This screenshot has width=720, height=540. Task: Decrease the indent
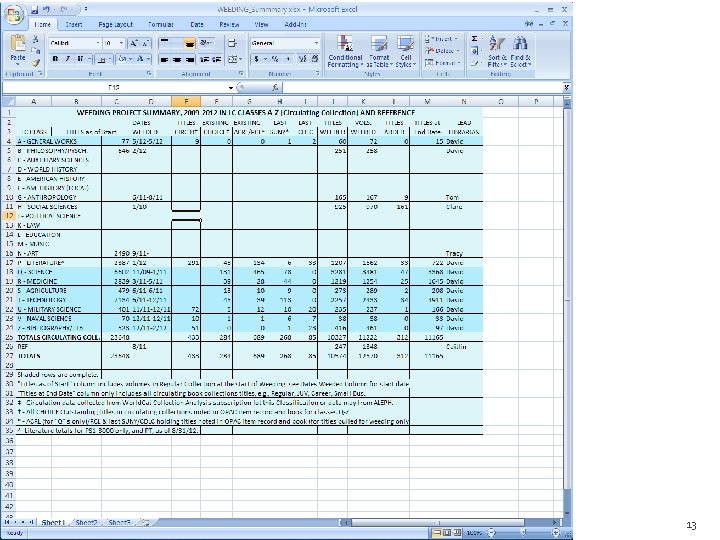pos(205,60)
